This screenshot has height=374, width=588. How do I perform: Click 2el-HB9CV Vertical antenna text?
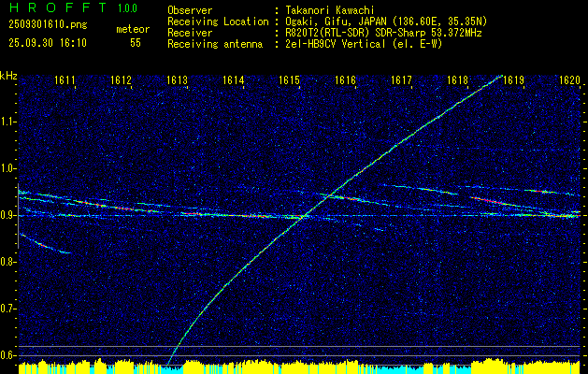click(363, 44)
